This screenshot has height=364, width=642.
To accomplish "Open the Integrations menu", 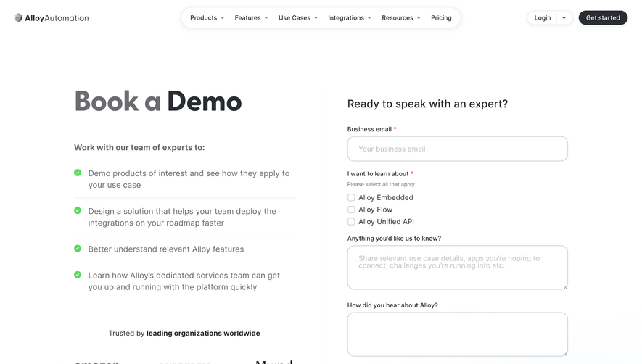I will click(350, 18).
